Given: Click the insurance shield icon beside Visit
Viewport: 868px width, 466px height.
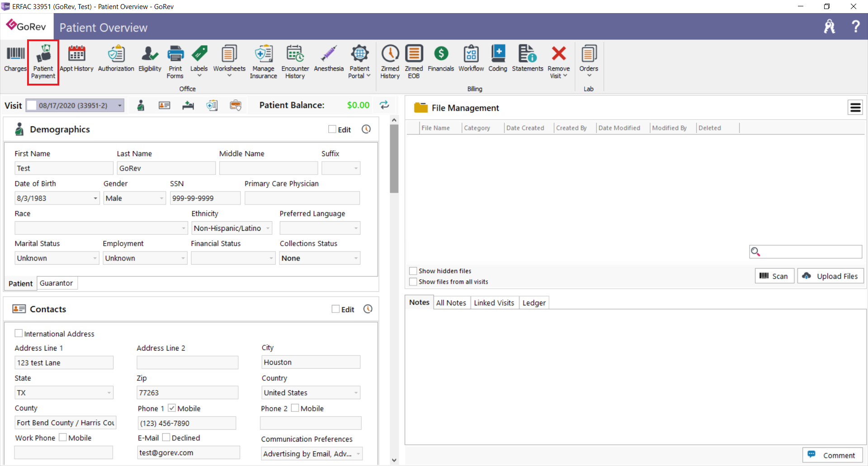Looking at the screenshot, I should click(x=212, y=105).
